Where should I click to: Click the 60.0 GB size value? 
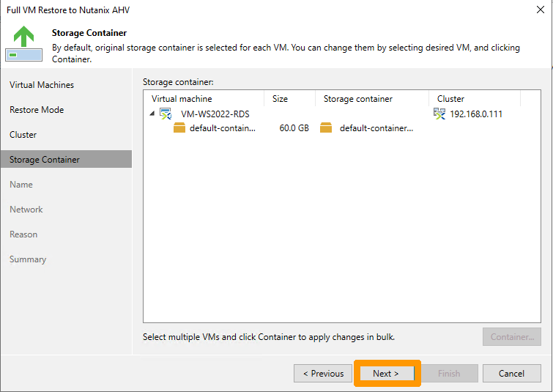point(294,128)
